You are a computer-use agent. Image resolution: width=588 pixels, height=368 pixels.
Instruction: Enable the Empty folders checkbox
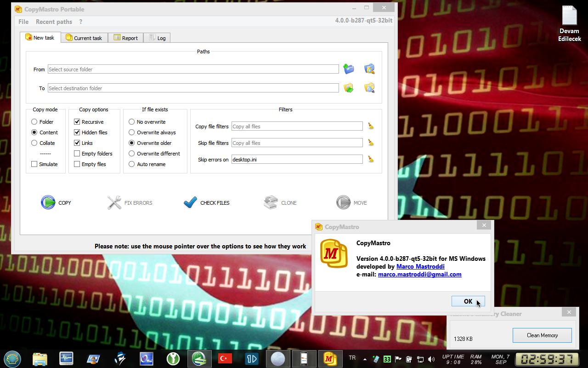click(x=93, y=154)
